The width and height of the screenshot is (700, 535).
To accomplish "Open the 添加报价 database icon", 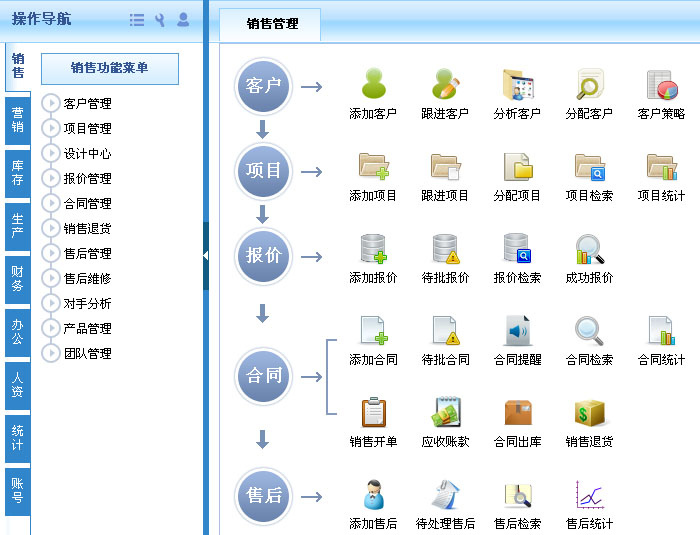I will tap(373, 248).
